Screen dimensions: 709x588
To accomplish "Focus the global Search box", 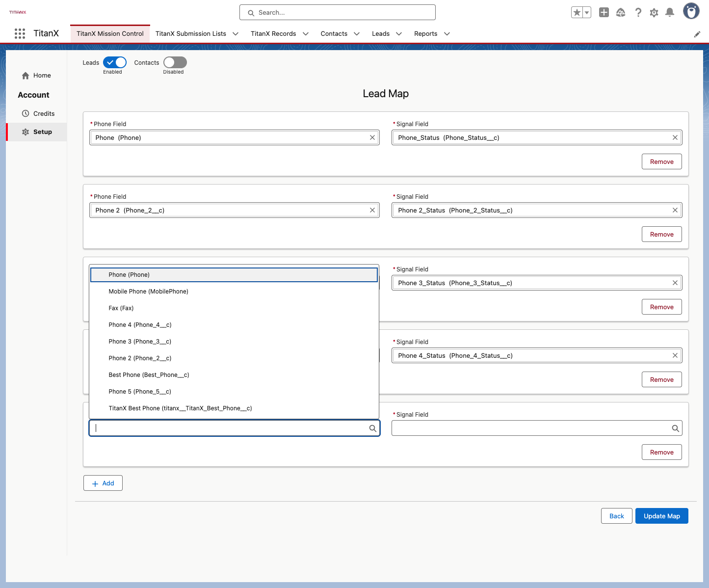I will pyautogui.click(x=338, y=12).
